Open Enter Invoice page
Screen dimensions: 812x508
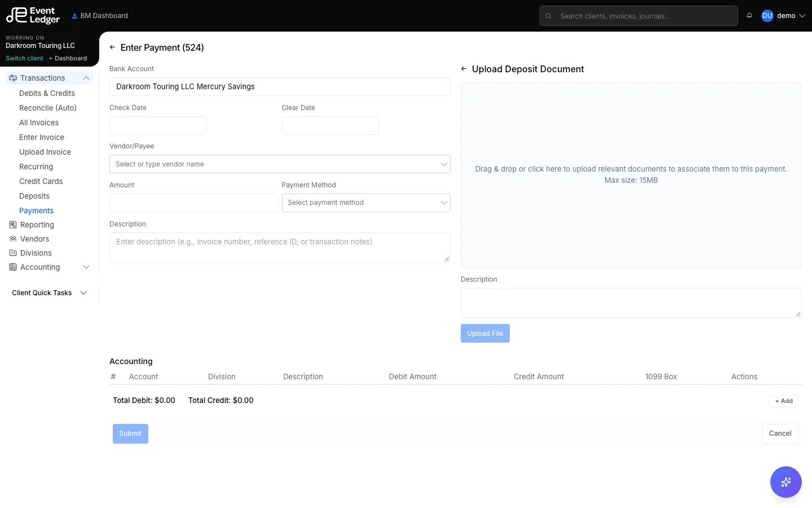[42, 137]
